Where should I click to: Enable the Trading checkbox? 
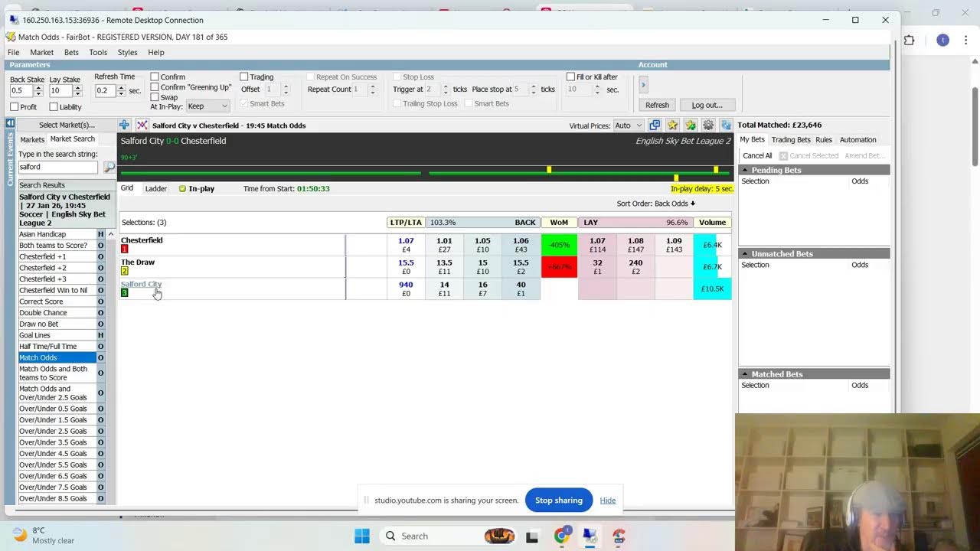click(244, 77)
